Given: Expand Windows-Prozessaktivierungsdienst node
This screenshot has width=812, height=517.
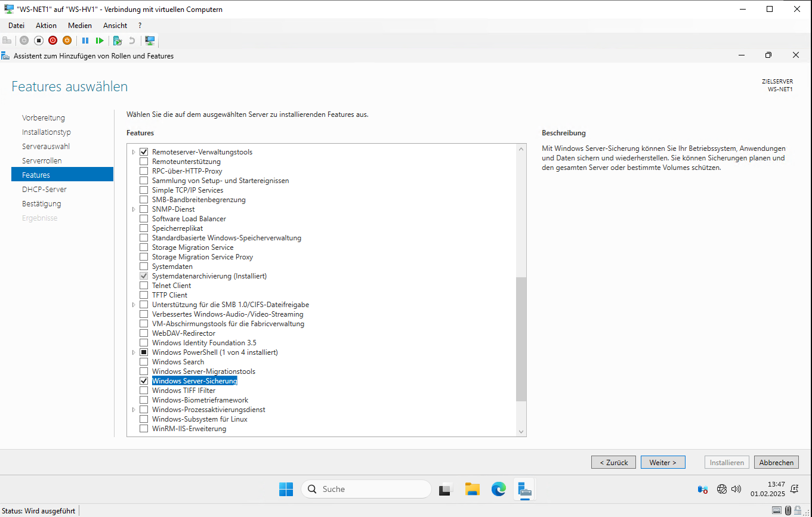Looking at the screenshot, I should (x=134, y=410).
